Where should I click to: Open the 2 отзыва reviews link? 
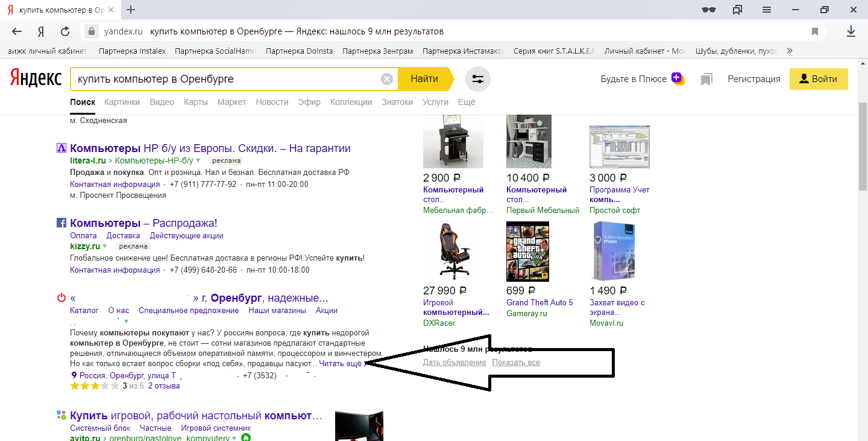[164, 386]
